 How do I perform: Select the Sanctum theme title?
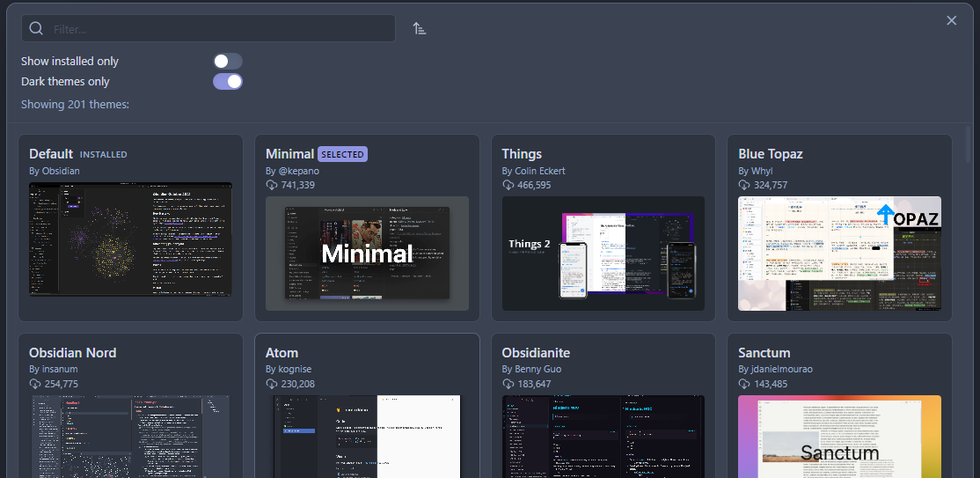(x=764, y=353)
